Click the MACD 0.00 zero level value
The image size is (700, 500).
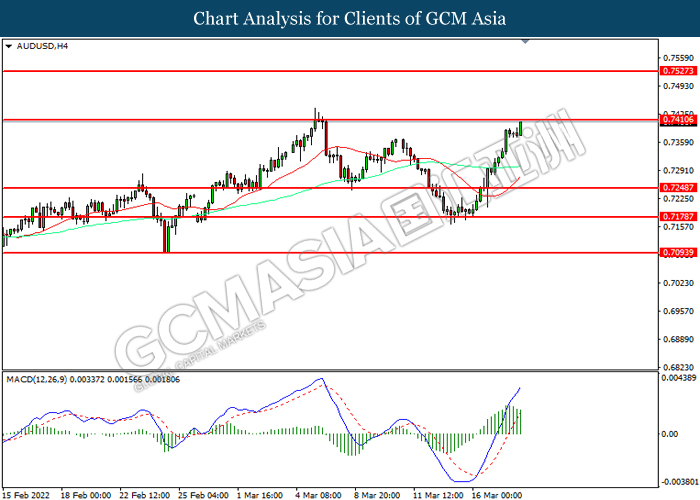tap(669, 434)
